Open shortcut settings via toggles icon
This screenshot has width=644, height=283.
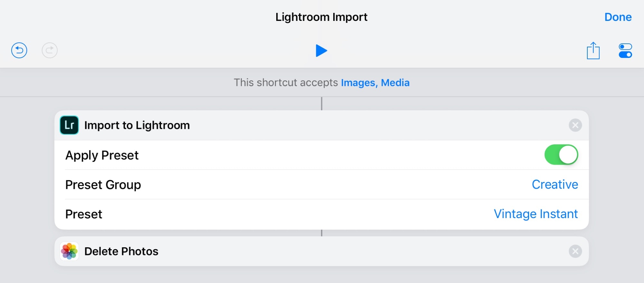[x=624, y=50]
